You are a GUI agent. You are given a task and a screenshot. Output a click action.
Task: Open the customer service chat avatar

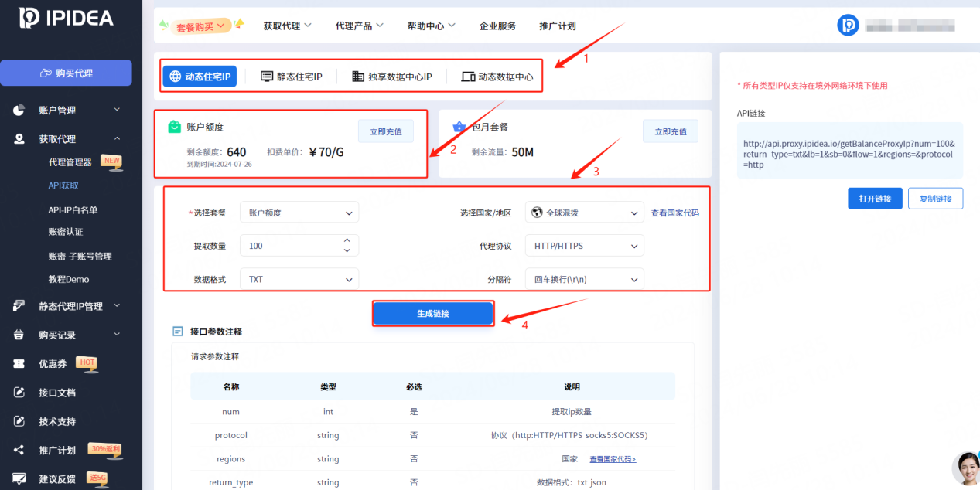tap(967, 468)
